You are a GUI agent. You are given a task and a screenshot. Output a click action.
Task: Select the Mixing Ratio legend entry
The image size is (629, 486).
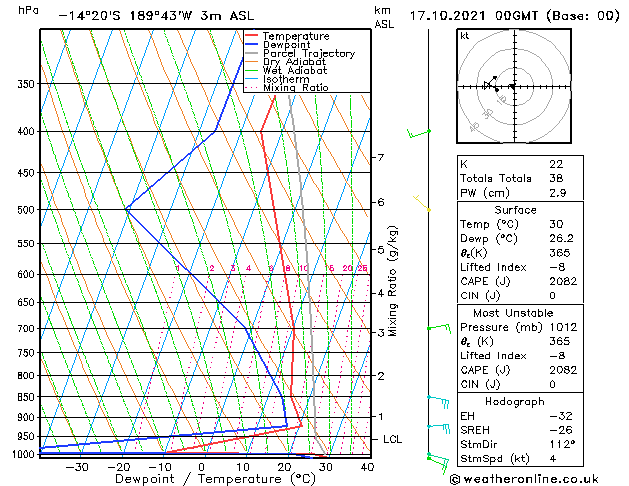296,87
